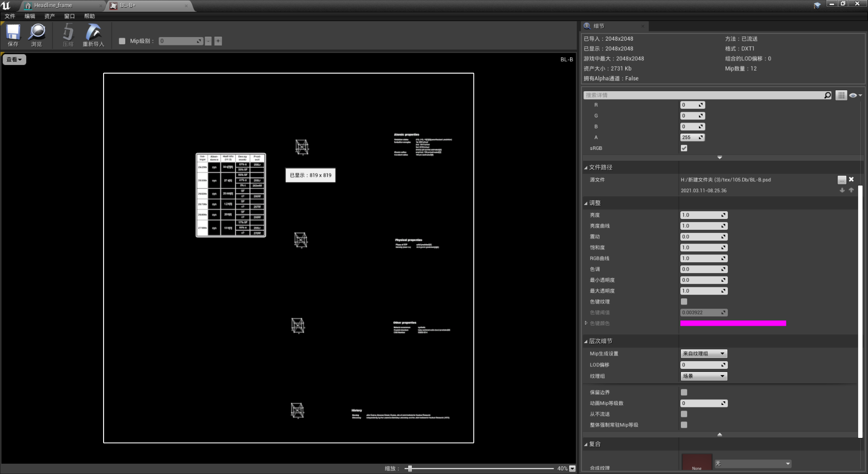Click the 最大透明度 value field
Screen dimensions: 868x474
[x=704, y=291]
